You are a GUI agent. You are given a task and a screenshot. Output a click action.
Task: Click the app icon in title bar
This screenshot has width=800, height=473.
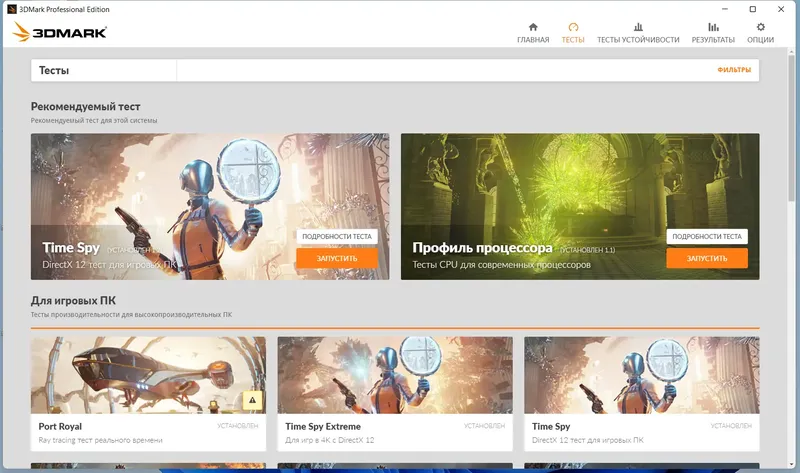12,9
